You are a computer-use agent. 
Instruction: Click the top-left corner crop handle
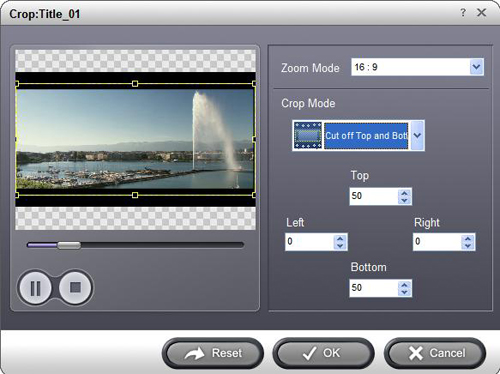tap(17, 84)
